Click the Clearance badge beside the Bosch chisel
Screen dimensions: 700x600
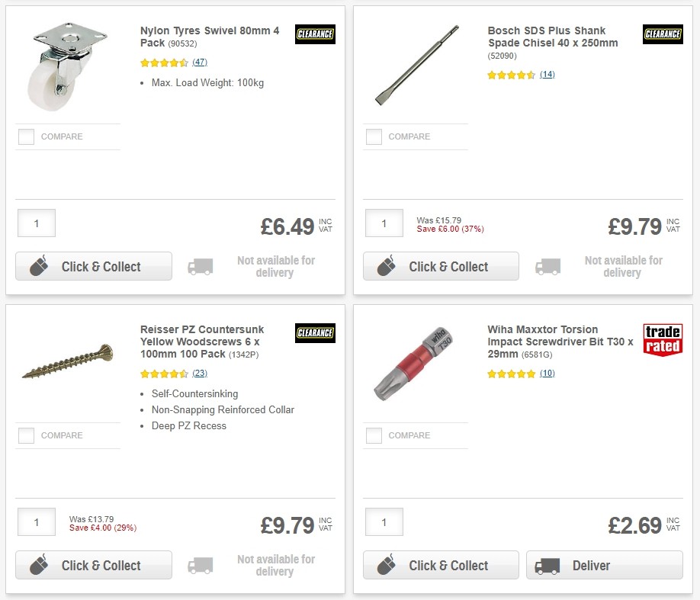662,34
